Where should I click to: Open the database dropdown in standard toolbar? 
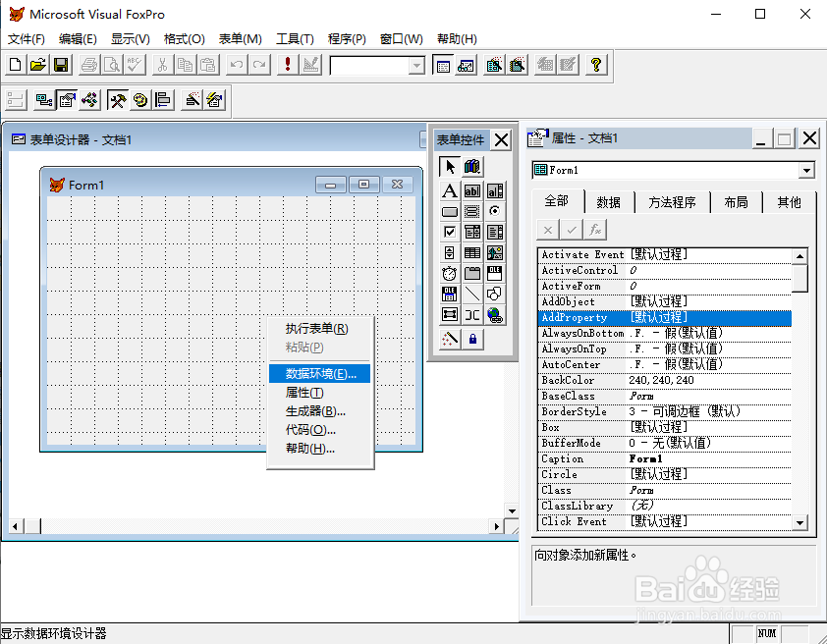pyautogui.click(x=416, y=66)
